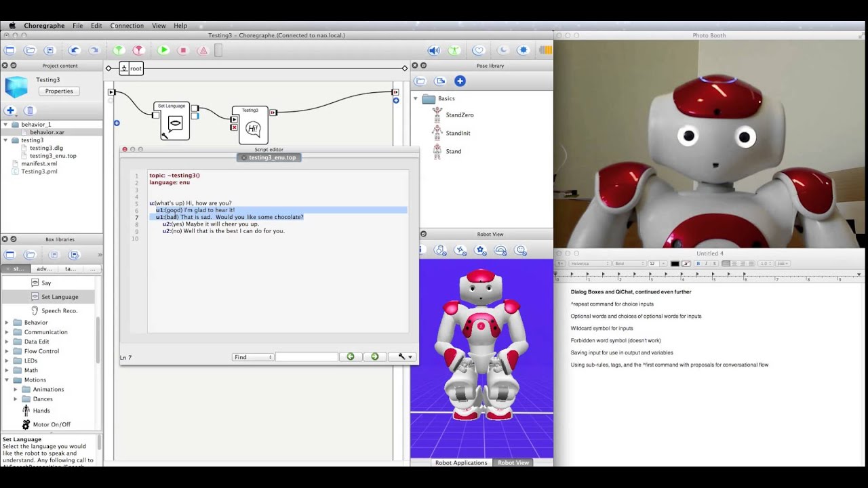Collapse the behavior_1 folder
This screenshot has height=488, width=868.
pyautogui.click(x=6, y=125)
